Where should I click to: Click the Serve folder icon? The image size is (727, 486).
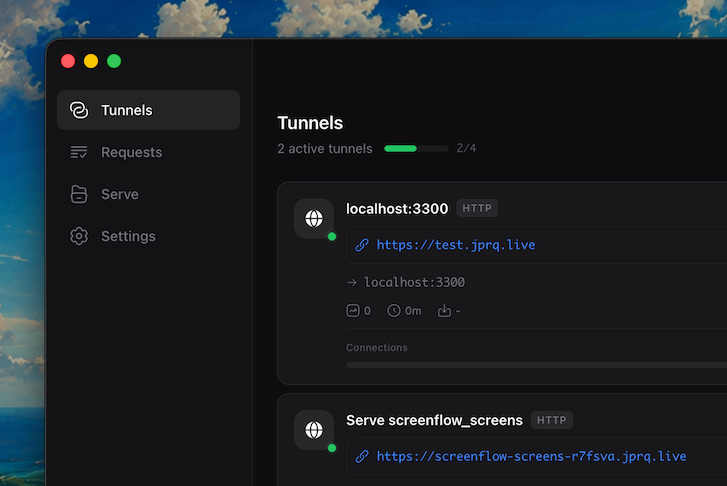click(79, 194)
